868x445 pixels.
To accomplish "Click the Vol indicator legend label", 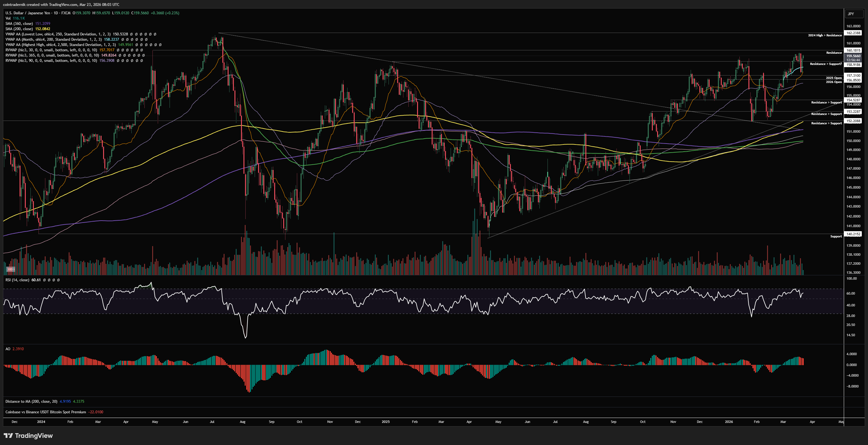I will pyautogui.click(x=8, y=18).
